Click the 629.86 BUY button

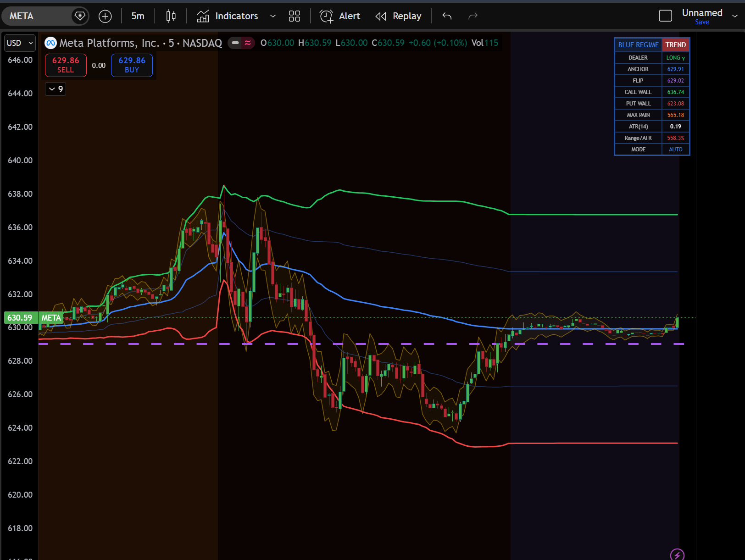(x=132, y=65)
